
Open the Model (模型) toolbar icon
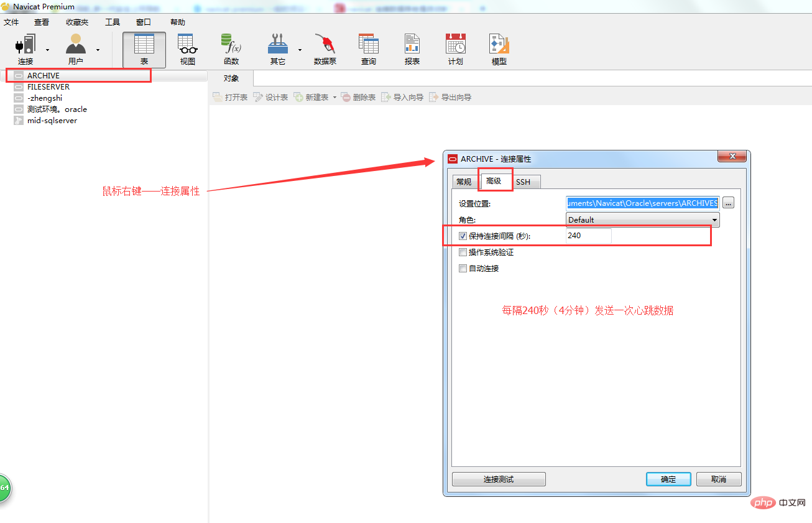click(x=499, y=50)
